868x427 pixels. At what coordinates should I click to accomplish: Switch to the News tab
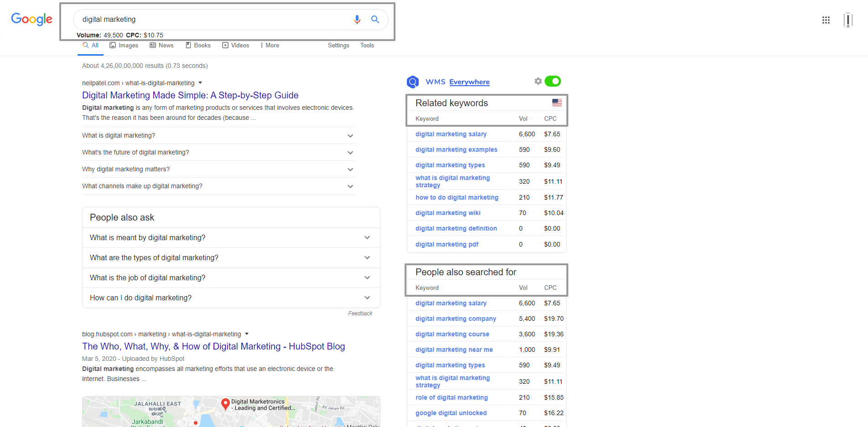(162, 46)
